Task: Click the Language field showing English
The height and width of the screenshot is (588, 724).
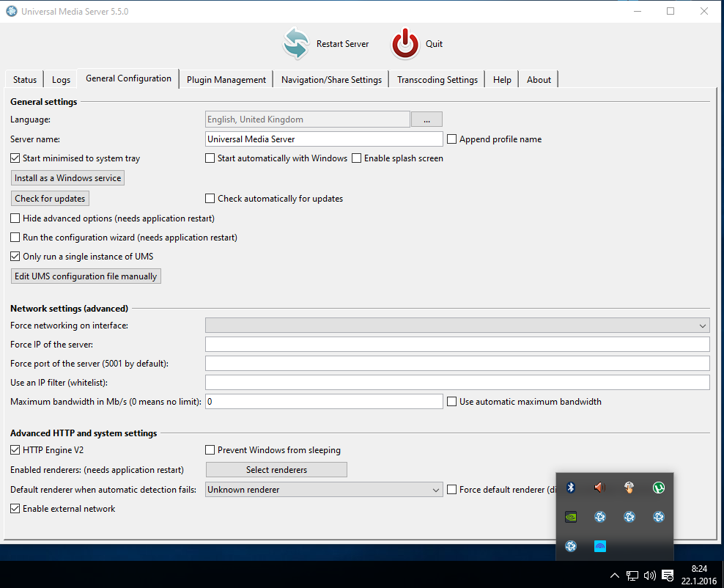Action: point(308,120)
